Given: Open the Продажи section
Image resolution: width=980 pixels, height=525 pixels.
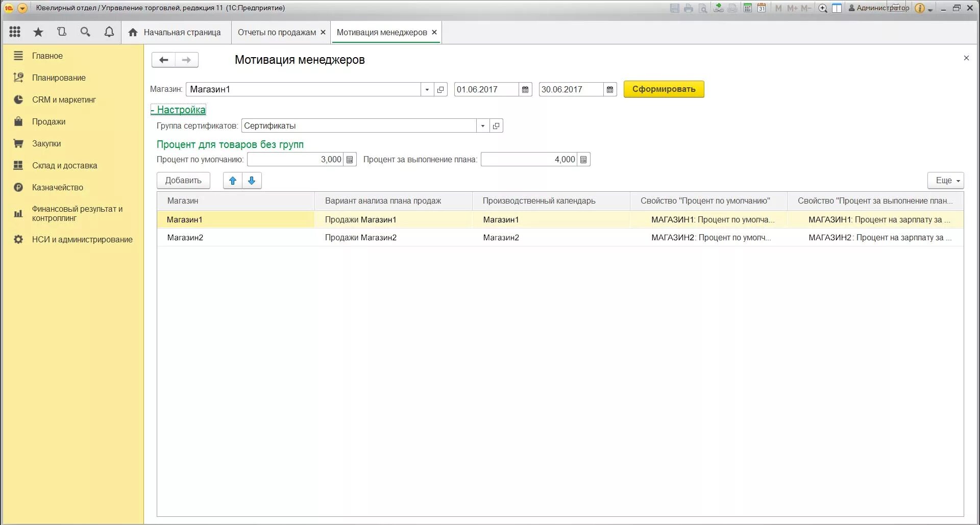Looking at the screenshot, I should coord(48,121).
